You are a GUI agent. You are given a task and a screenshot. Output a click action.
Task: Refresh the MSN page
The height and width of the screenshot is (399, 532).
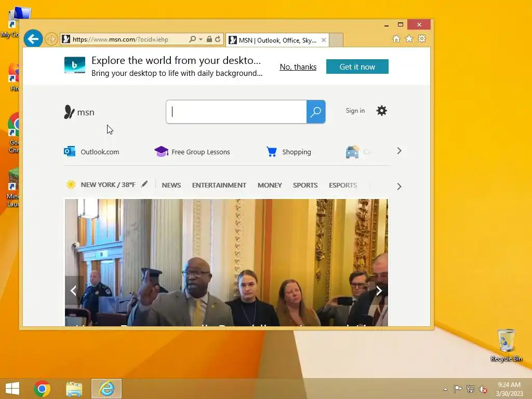click(x=218, y=39)
